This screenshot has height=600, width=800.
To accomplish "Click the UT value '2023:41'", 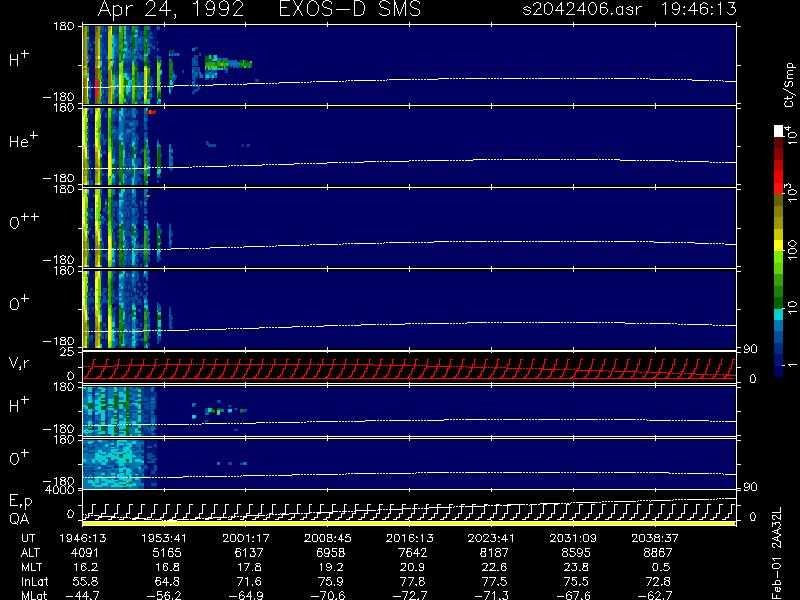I will click(x=491, y=538).
